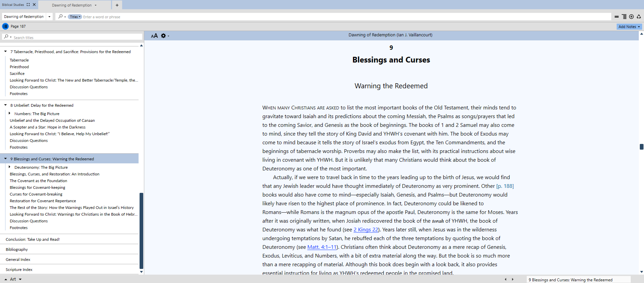The width and height of the screenshot is (644, 283).
Task: Focus the 'Enter a word or phrase' search field
Action: coord(346,17)
